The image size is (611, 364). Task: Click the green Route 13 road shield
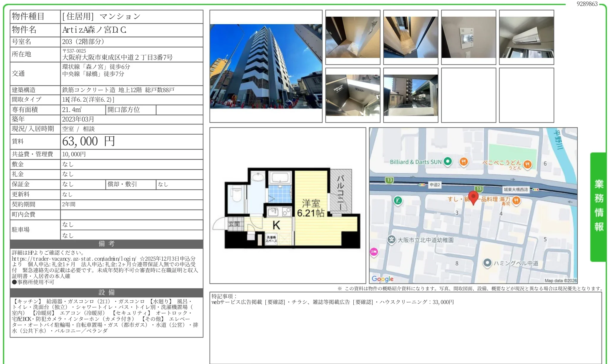coord(389,179)
